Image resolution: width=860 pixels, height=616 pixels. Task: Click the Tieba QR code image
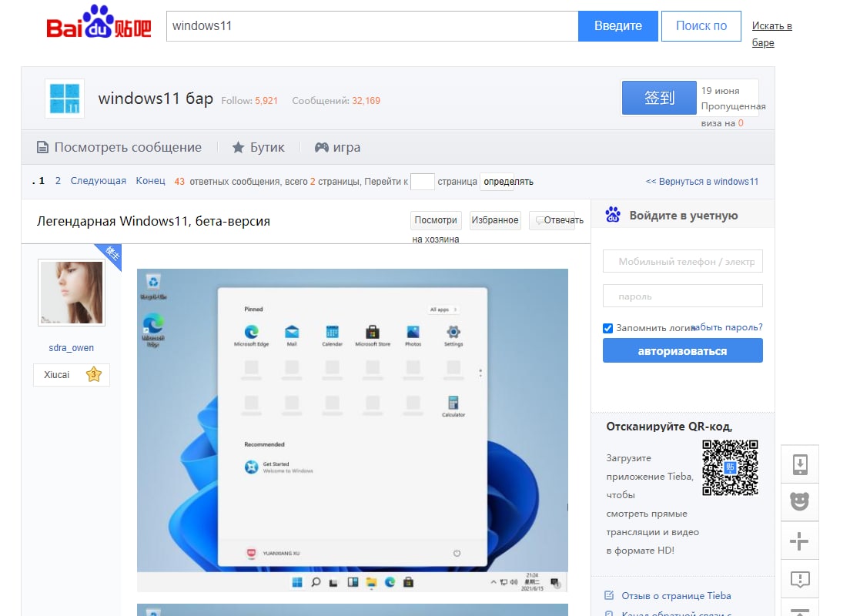click(x=730, y=468)
